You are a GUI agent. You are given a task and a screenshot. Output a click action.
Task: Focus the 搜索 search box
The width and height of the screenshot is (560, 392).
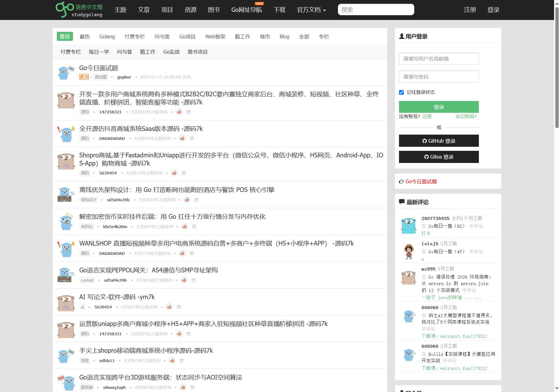(376, 10)
